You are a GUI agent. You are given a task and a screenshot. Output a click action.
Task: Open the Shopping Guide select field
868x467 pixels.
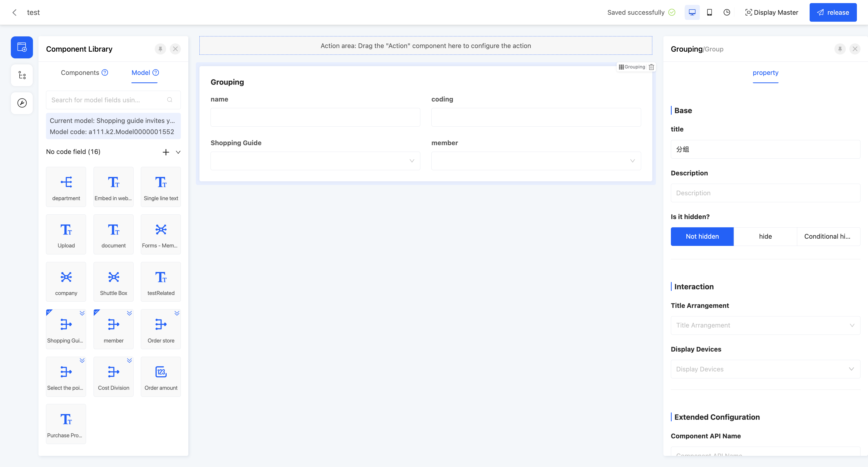(315, 161)
